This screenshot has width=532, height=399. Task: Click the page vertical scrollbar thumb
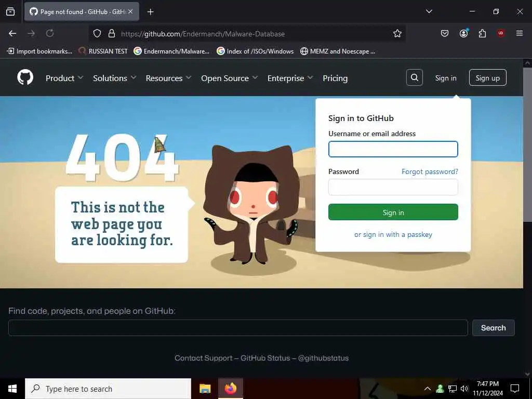pos(527,144)
